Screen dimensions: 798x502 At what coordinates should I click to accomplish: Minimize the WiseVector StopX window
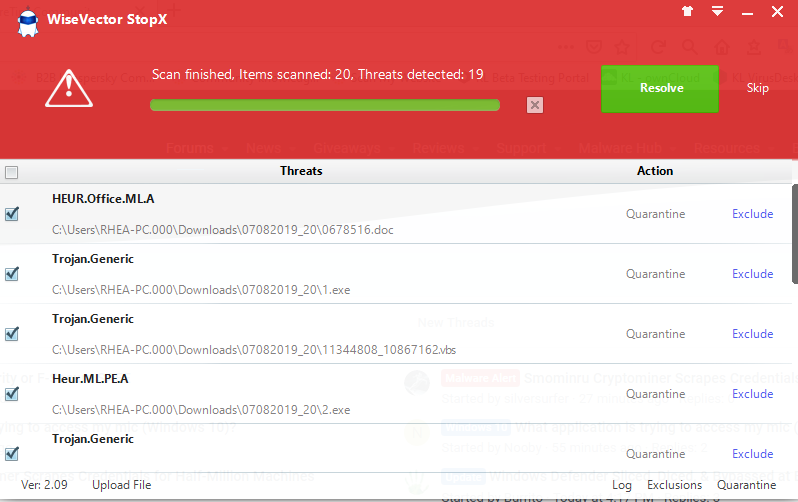pos(747,13)
